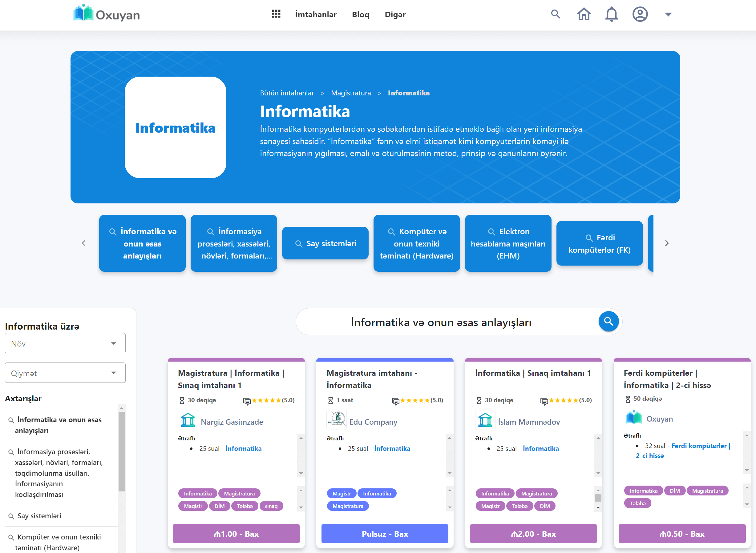Screen dimensions: 756x553
Task: Show next topics with right arrow
Action: (x=667, y=243)
